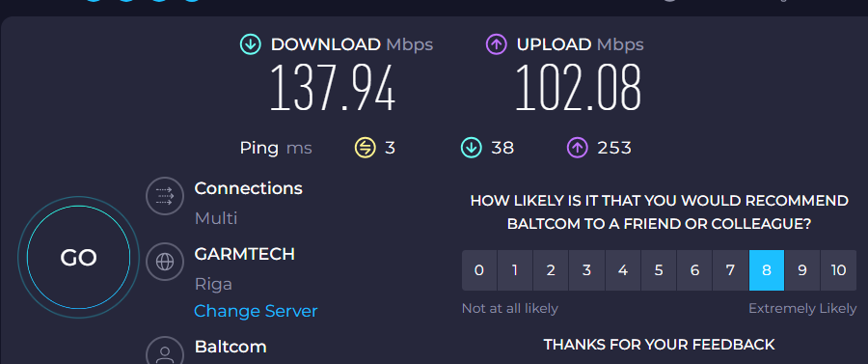
Task: Select rating 10 on recommendation scale
Action: [838, 270]
